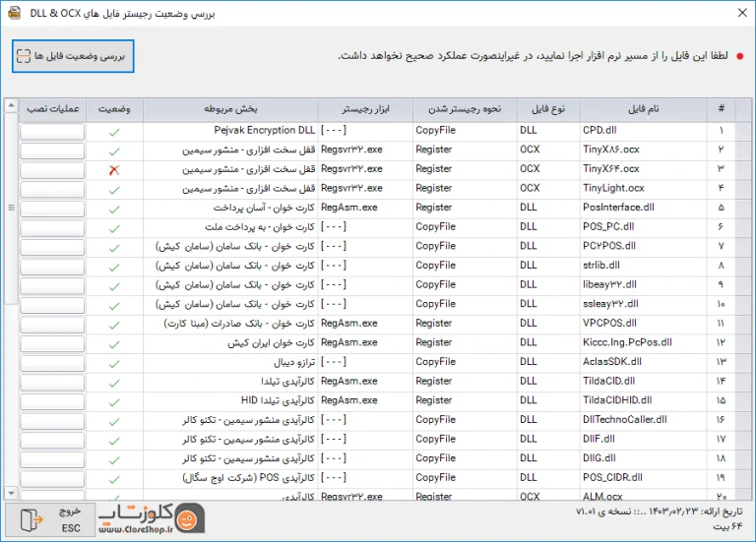This screenshot has width=756, height=542.
Task: Click the کارت خوان ایران کیش description cell
Action: [230, 342]
